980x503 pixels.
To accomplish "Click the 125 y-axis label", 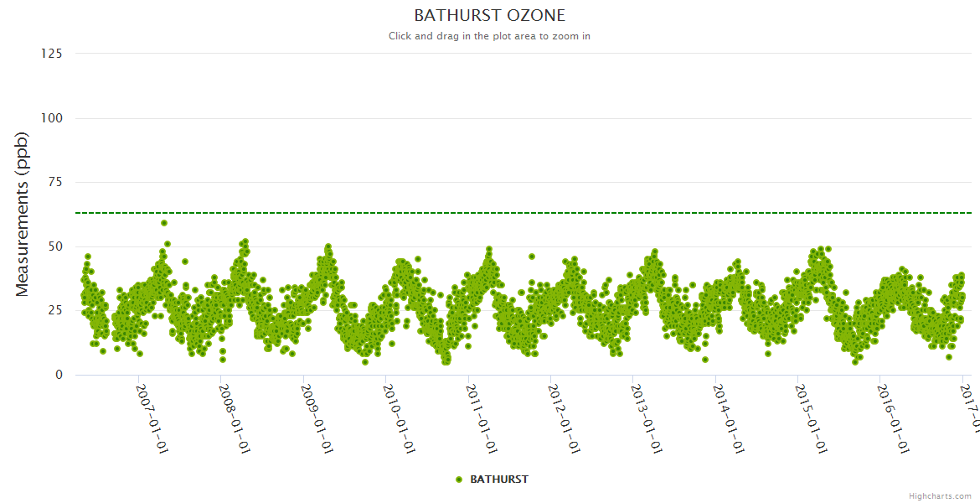I will click(51, 54).
